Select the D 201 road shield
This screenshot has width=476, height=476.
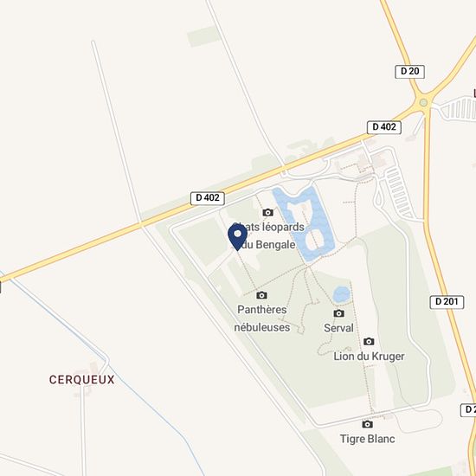[x=447, y=302]
